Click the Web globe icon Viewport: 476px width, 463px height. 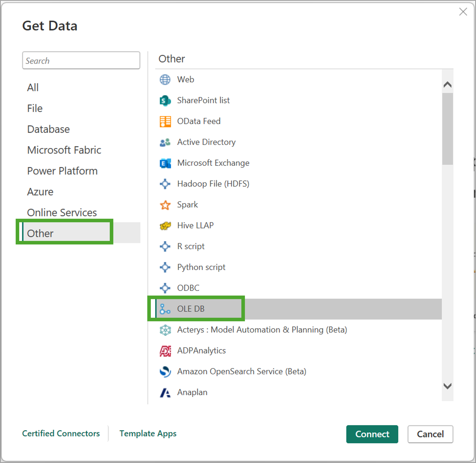pyautogui.click(x=165, y=79)
